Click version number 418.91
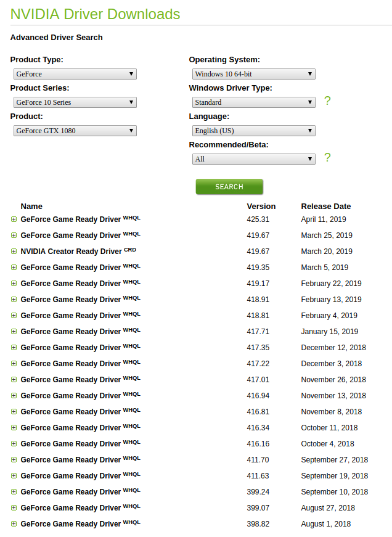Viewport: 392px width, 537px height. point(258,299)
